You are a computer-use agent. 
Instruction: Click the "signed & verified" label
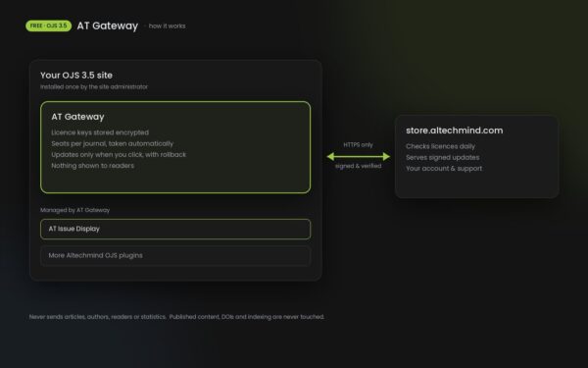click(x=358, y=166)
